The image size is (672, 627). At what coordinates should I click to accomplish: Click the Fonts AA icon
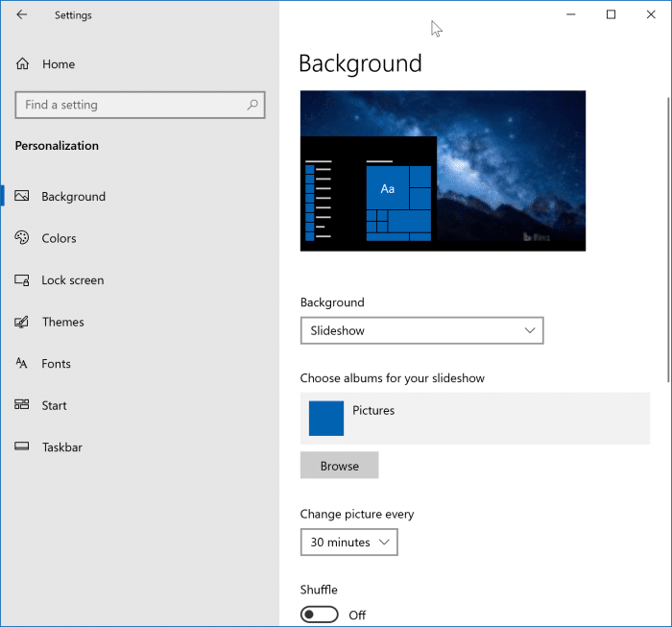pyautogui.click(x=22, y=363)
